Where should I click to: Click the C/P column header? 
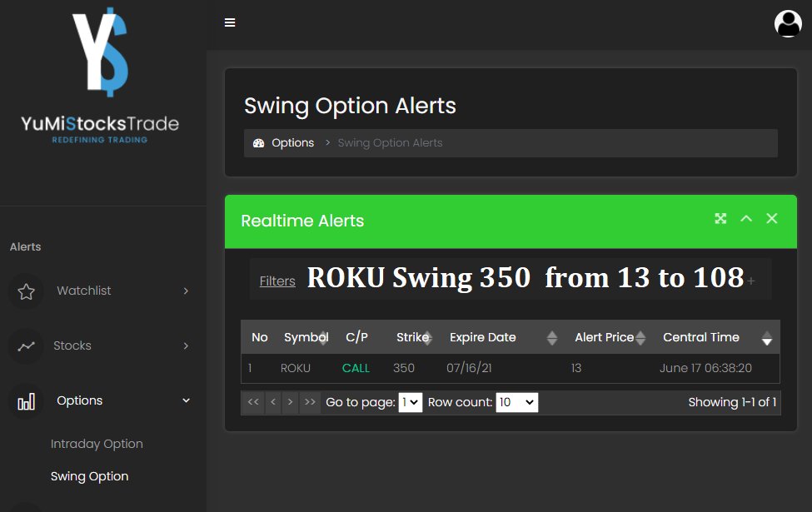(356, 337)
